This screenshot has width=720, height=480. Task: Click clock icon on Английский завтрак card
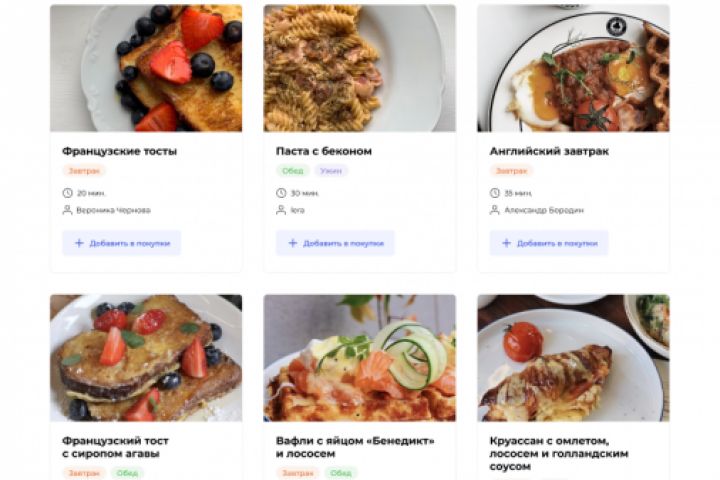(494, 193)
